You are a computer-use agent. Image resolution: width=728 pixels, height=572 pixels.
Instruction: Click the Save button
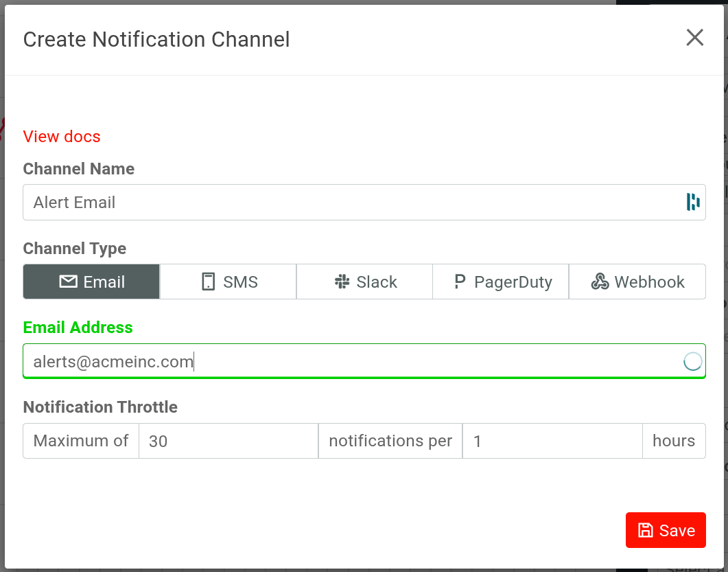click(x=666, y=529)
